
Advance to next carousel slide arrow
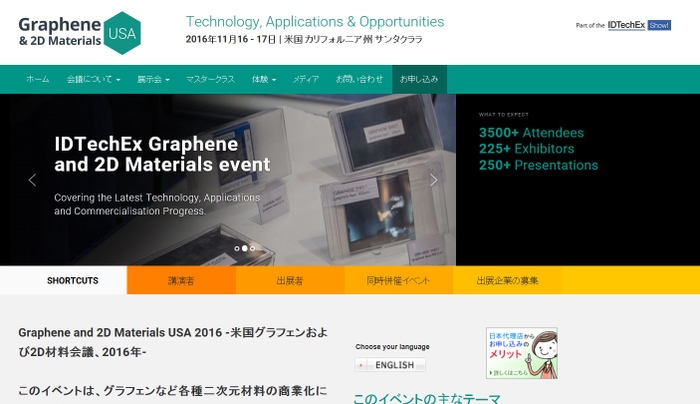(x=433, y=180)
